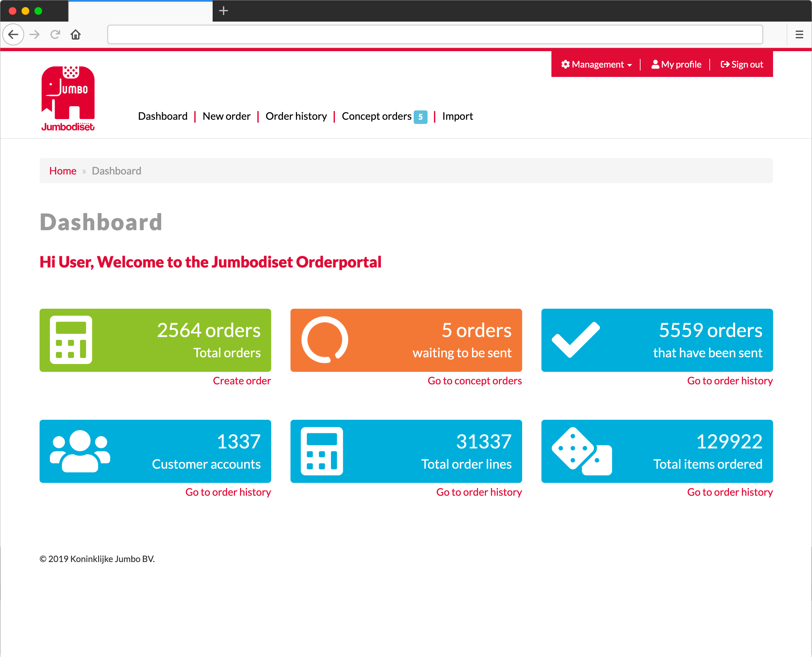
Task: Open the Order history nav item
Action: pyautogui.click(x=296, y=116)
